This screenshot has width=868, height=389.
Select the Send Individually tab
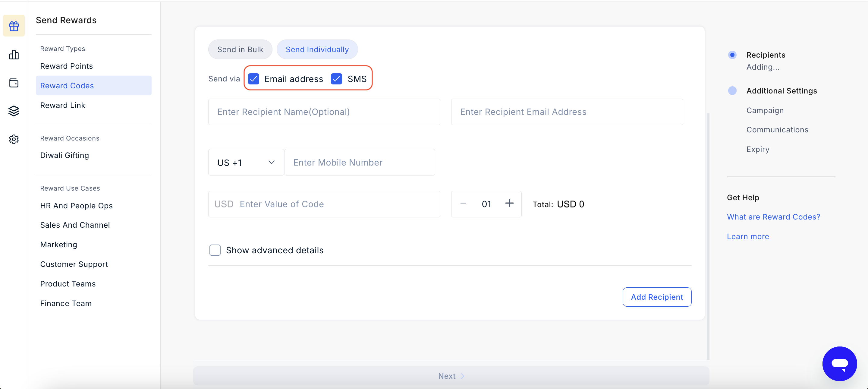317,49
